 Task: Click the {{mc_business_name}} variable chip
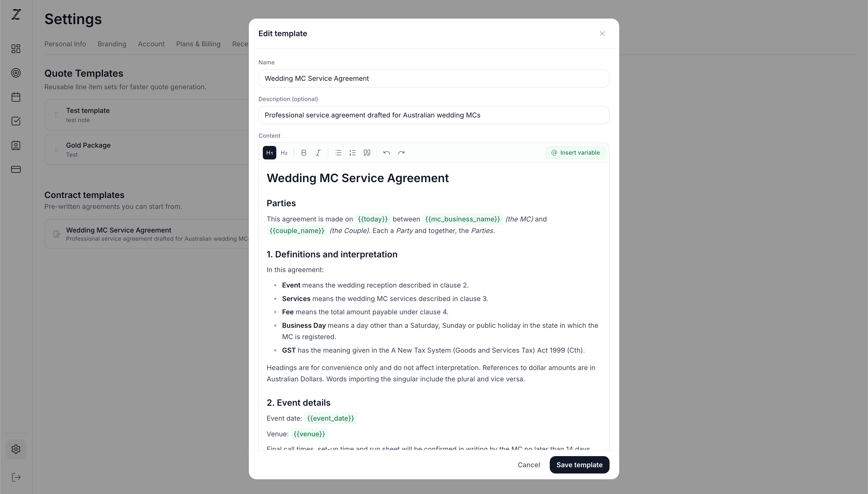coord(462,219)
